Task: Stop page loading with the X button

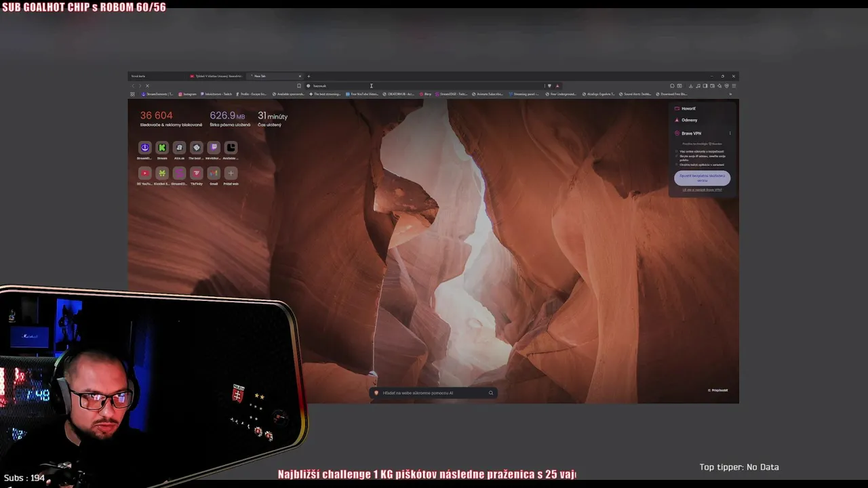Action: coord(147,86)
